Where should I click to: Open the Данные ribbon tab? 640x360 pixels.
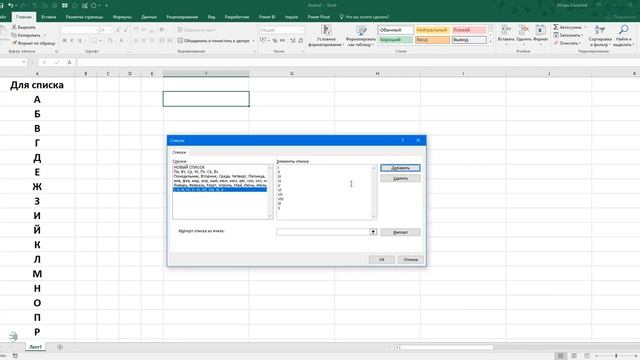(149, 17)
